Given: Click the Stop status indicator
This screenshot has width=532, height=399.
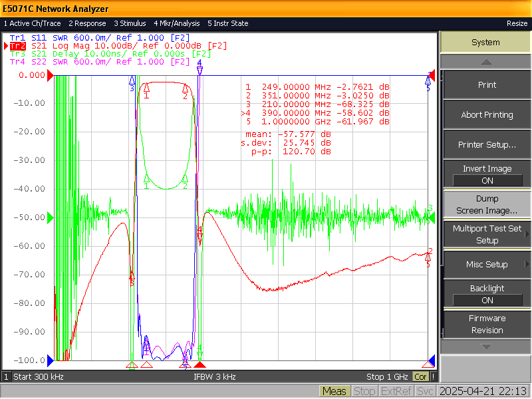Looking at the screenshot, I should pos(364,392).
